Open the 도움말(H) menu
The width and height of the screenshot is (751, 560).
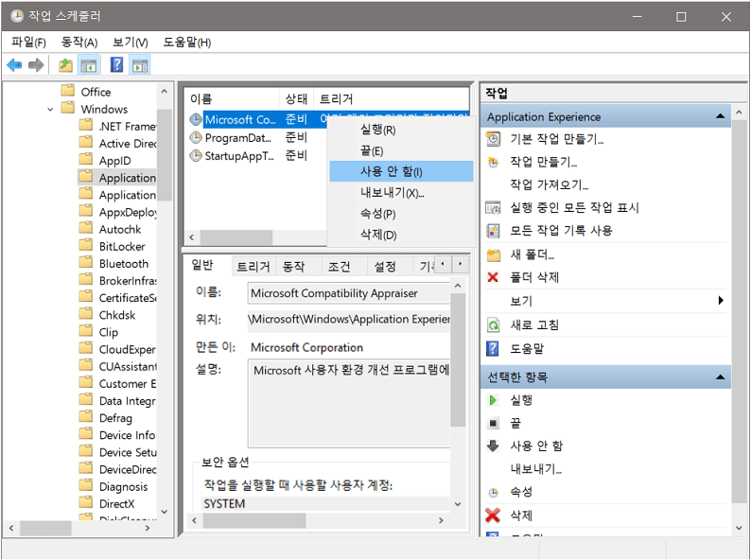(186, 43)
